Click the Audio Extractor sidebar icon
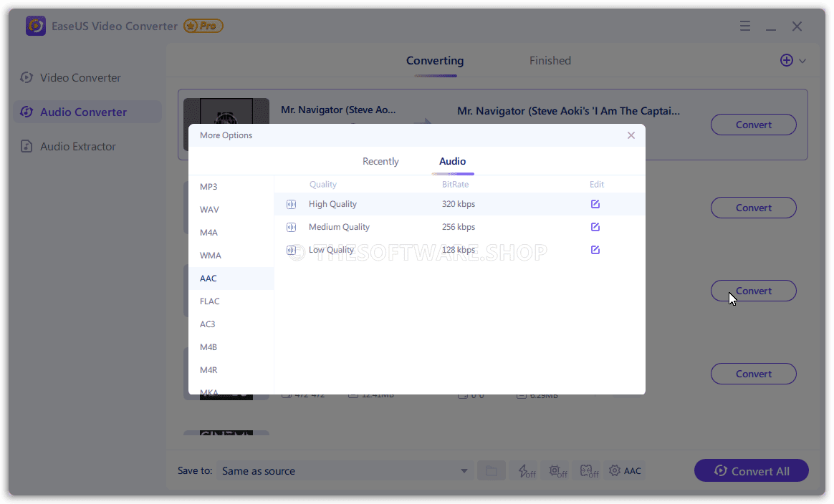834x504 pixels. click(x=27, y=146)
